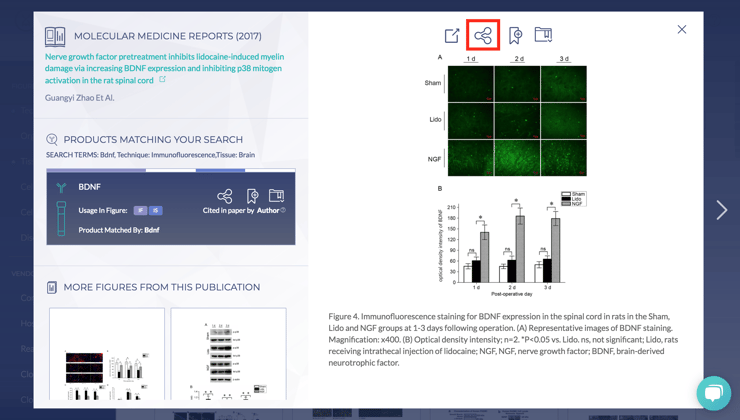Click the Figure 4 caption text

pos(503,339)
